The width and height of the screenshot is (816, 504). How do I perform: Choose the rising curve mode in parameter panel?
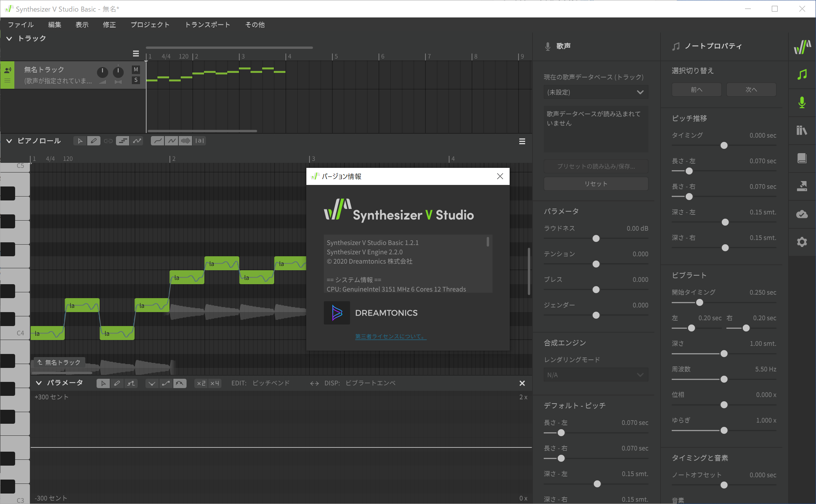point(166,383)
